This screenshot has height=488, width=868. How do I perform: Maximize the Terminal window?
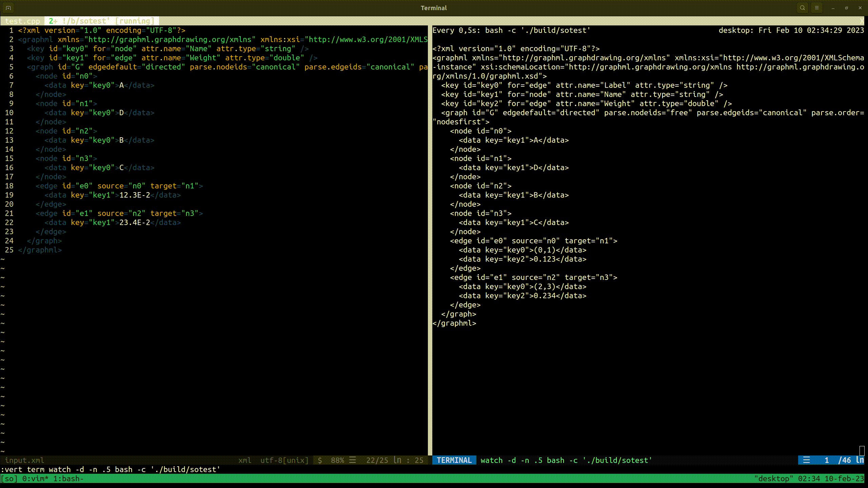[846, 8]
